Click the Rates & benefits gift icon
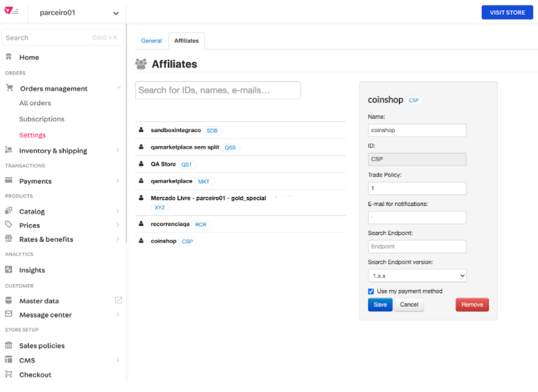Screen dimensions: 538x392 (x=9, y=239)
